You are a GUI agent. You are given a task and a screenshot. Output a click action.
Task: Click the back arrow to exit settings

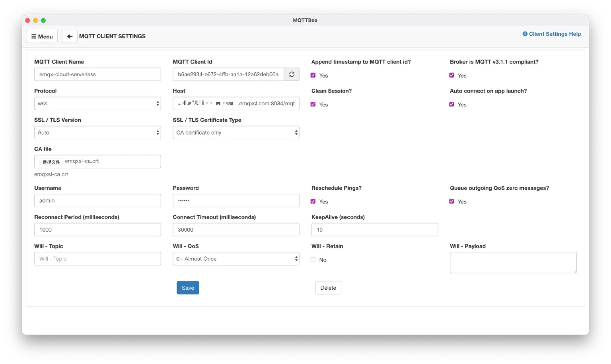[x=70, y=36]
